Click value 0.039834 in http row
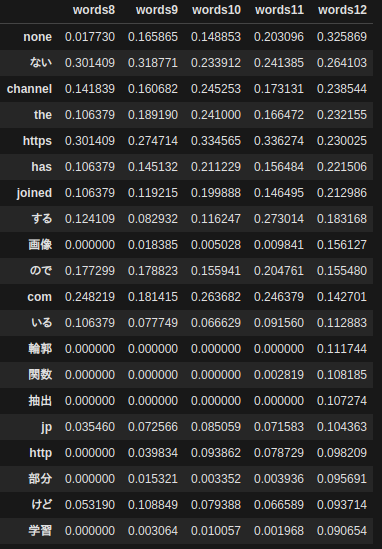382x549 pixels. pyautogui.click(x=153, y=453)
